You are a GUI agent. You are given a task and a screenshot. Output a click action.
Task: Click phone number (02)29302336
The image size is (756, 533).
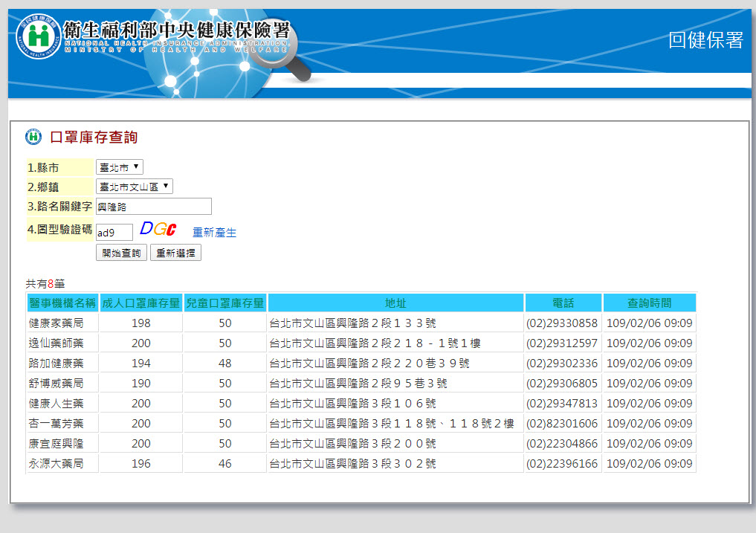tap(562, 364)
